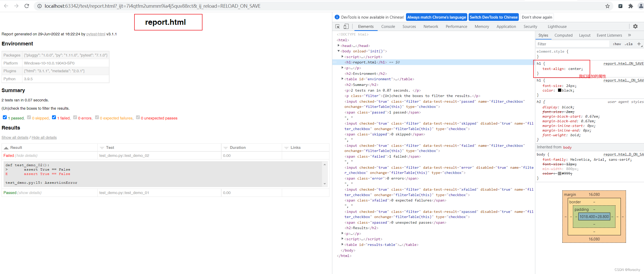The width and height of the screenshot is (644, 274).
Task: Click 'Show all details' link
Action: point(15,138)
